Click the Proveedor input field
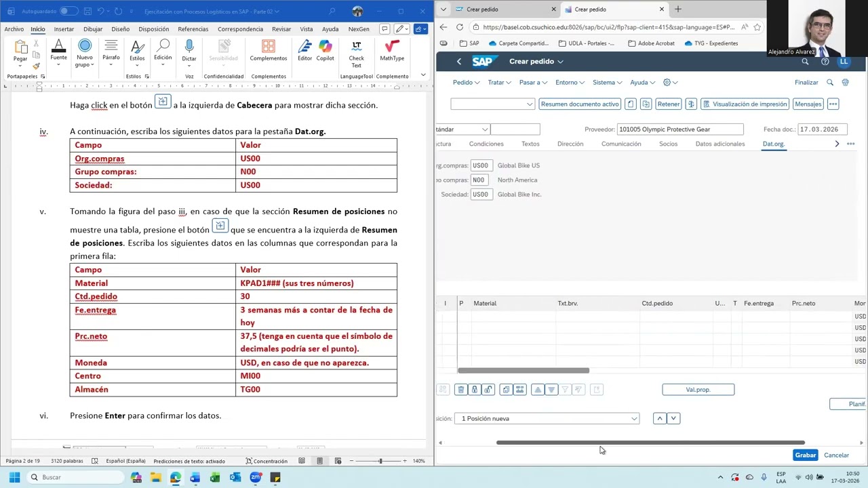 pos(680,129)
